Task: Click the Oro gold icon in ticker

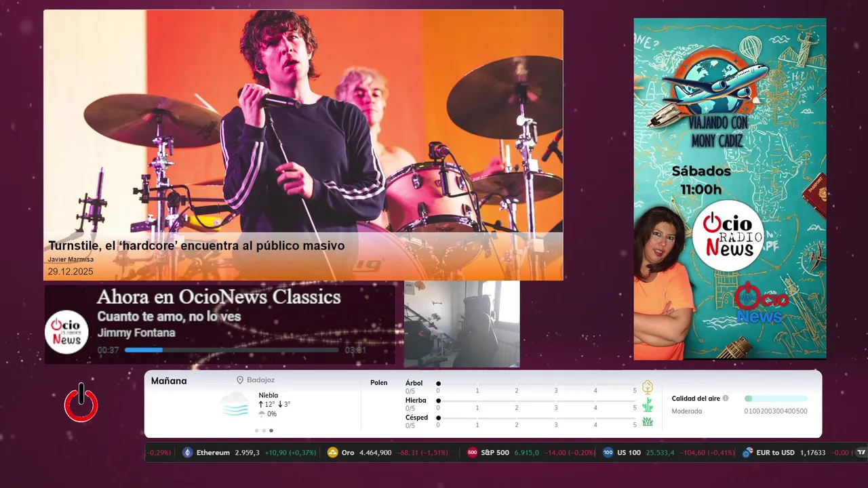Action: (332, 453)
